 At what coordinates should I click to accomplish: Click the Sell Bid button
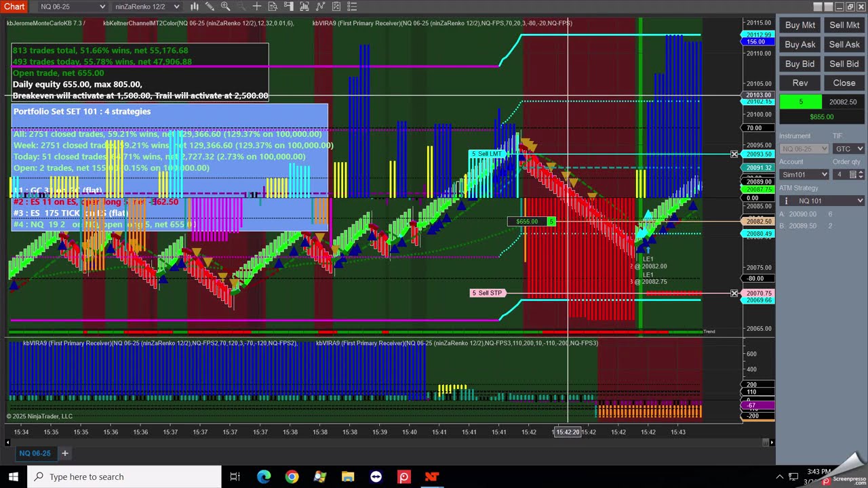[844, 64]
